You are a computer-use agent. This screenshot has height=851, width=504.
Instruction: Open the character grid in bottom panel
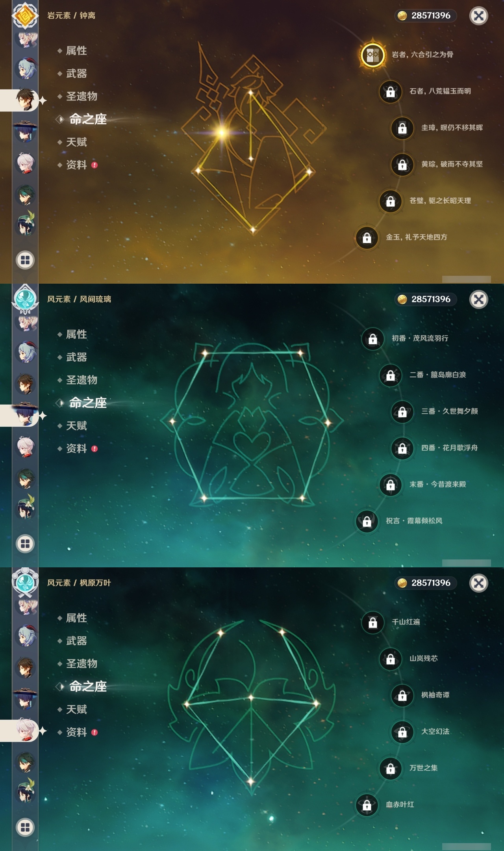point(25,827)
